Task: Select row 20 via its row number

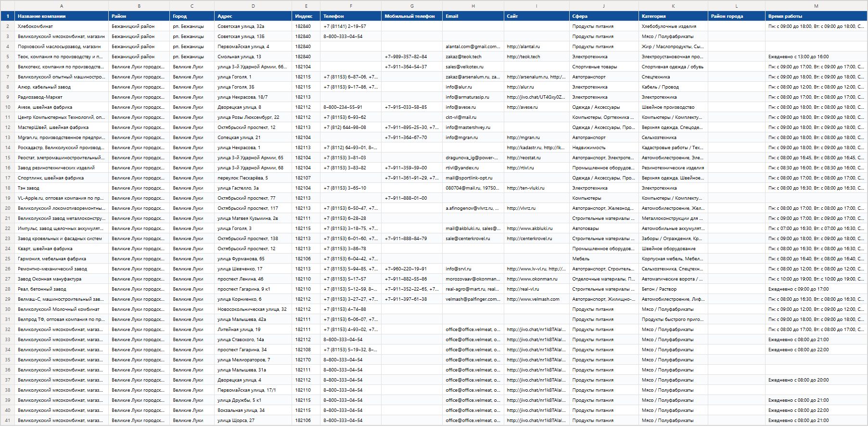Action: (x=8, y=208)
